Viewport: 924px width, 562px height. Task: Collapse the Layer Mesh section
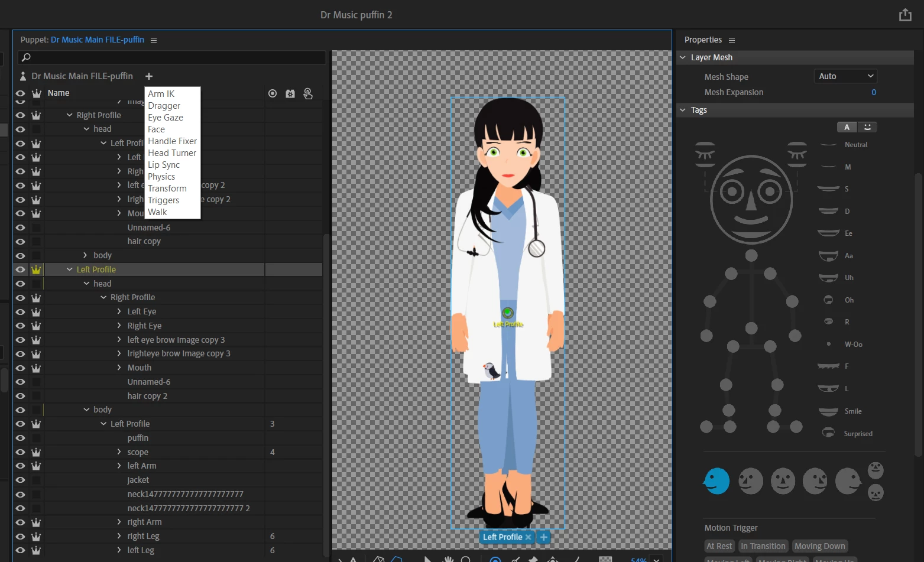683,57
